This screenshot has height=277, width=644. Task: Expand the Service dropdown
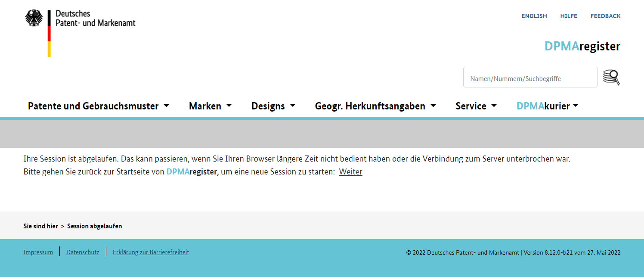tap(476, 106)
